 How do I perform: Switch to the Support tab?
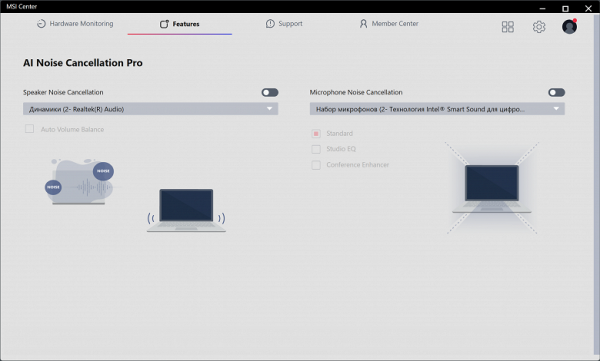tap(284, 24)
